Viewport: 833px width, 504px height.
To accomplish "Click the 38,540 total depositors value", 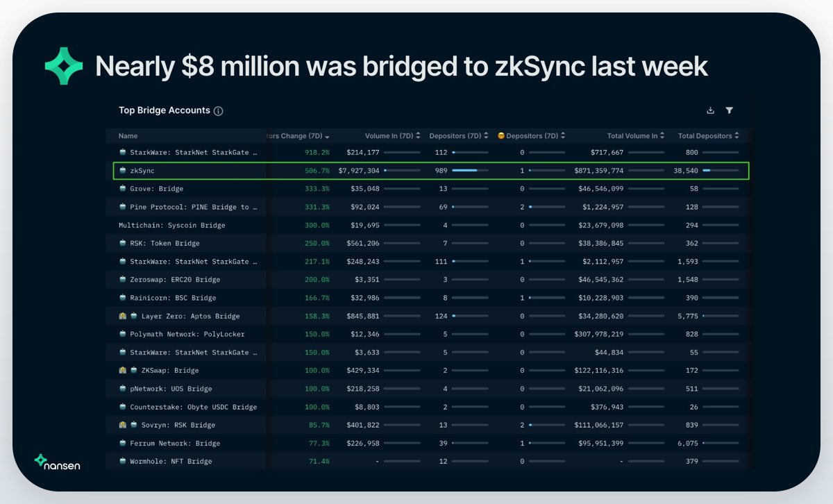I will 686,170.
